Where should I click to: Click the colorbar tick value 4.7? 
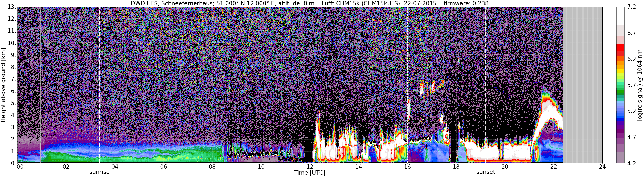click(632, 137)
